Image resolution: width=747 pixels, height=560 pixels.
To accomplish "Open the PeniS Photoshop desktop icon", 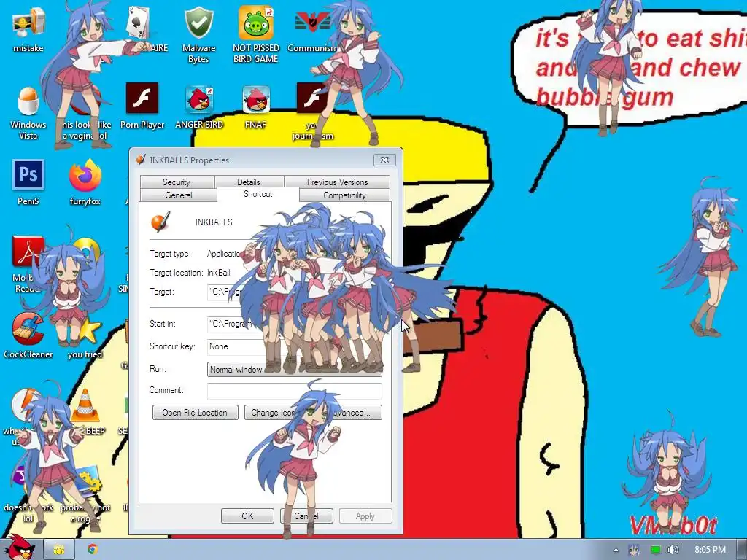I will point(28,175).
